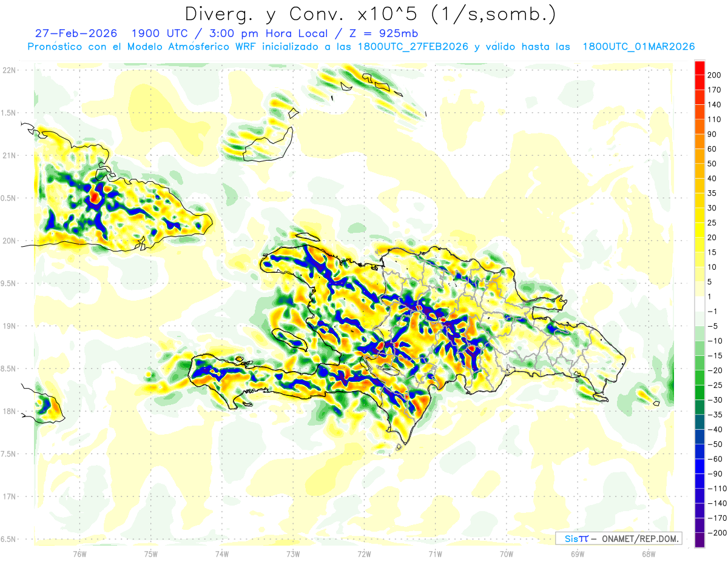Screen dimensions: 728x562
Task: Click the '72W' longitude label
Action: 364,554
